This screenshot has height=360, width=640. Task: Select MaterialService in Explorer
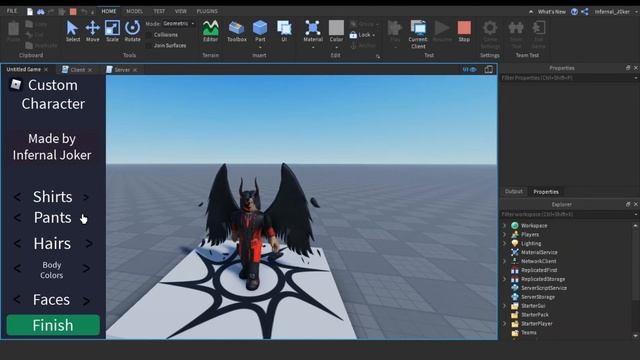coord(539,252)
